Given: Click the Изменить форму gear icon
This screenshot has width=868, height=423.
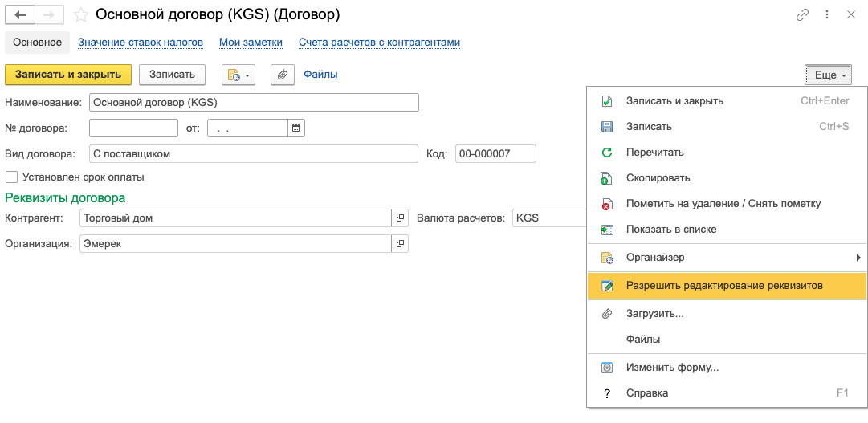Looking at the screenshot, I should pyautogui.click(x=607, y=367).
